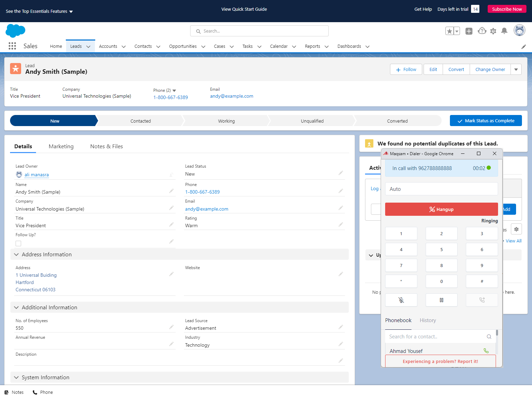Screen dimensions: 532x399
Task: Open the App Launcher grid icon
Action: click(12, 46)
